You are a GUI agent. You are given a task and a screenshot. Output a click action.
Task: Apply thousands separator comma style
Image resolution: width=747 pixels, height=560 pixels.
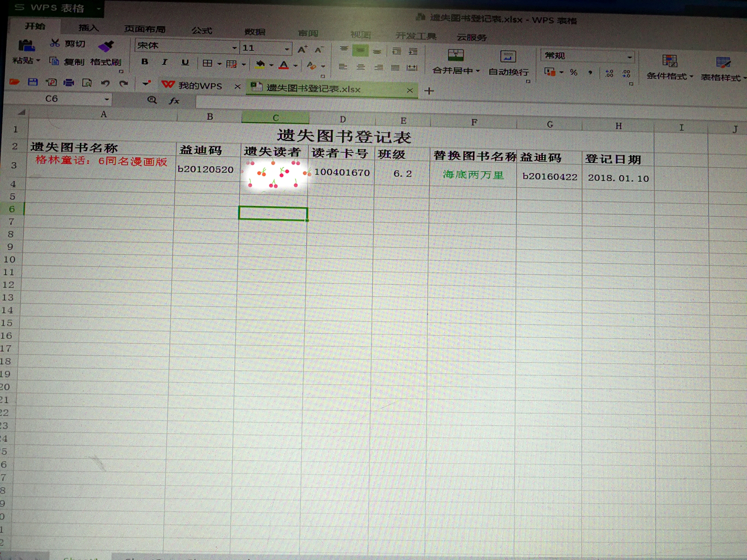(590, 72)
